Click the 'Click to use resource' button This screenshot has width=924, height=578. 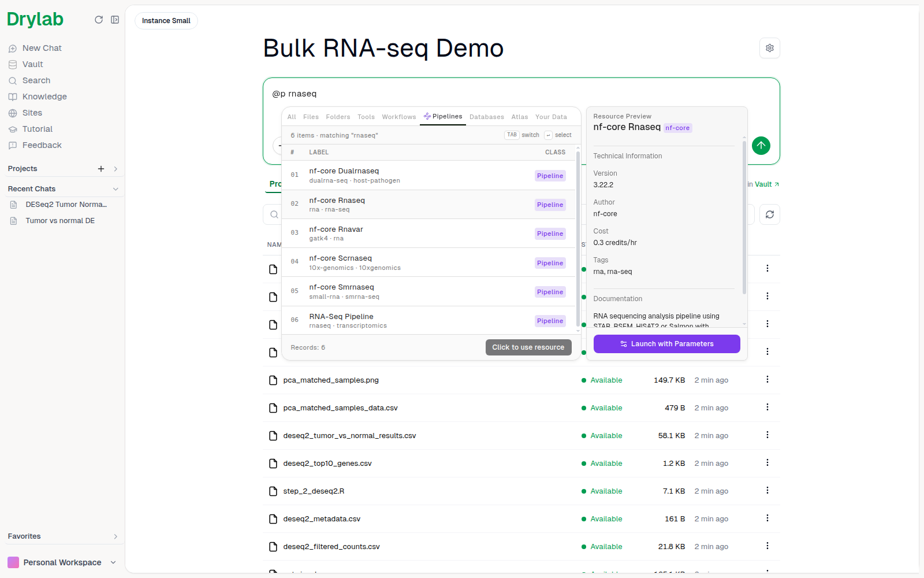pos(528,347)
